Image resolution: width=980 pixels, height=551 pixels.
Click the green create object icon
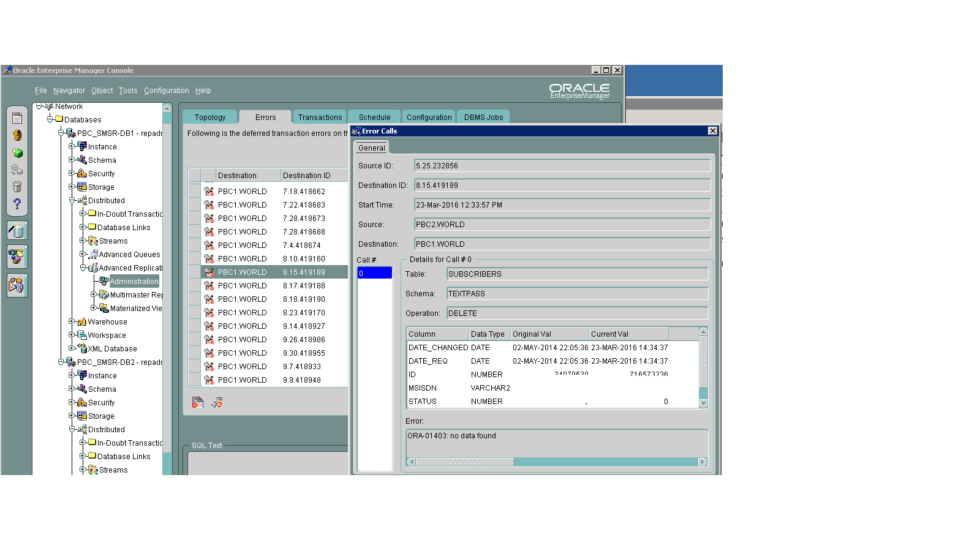(x=17, y=153)
